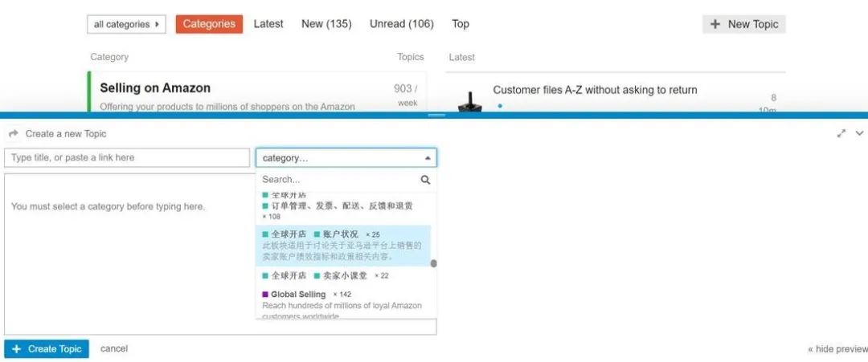Focus the topic title input field

point(127,157)
